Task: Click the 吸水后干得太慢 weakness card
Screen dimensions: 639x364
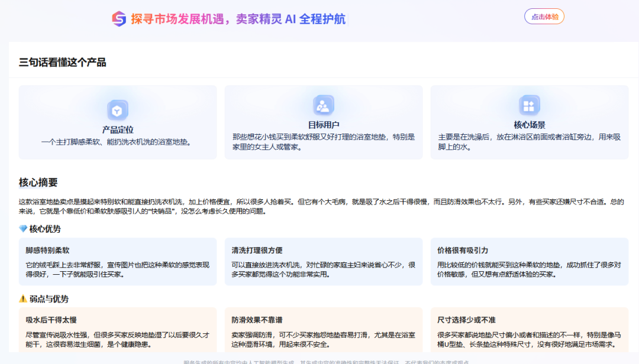Action: click(117, 331)
